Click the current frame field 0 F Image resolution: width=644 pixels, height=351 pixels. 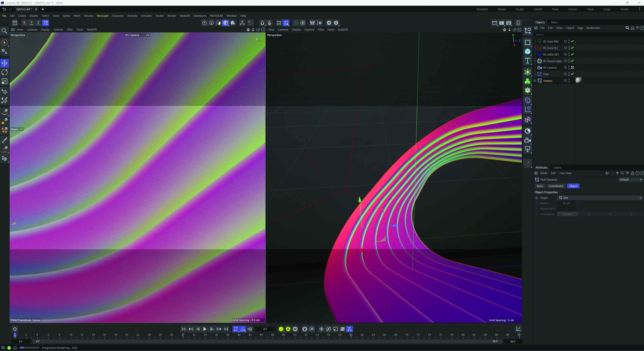pyautogui.click(x=265, y=329)
